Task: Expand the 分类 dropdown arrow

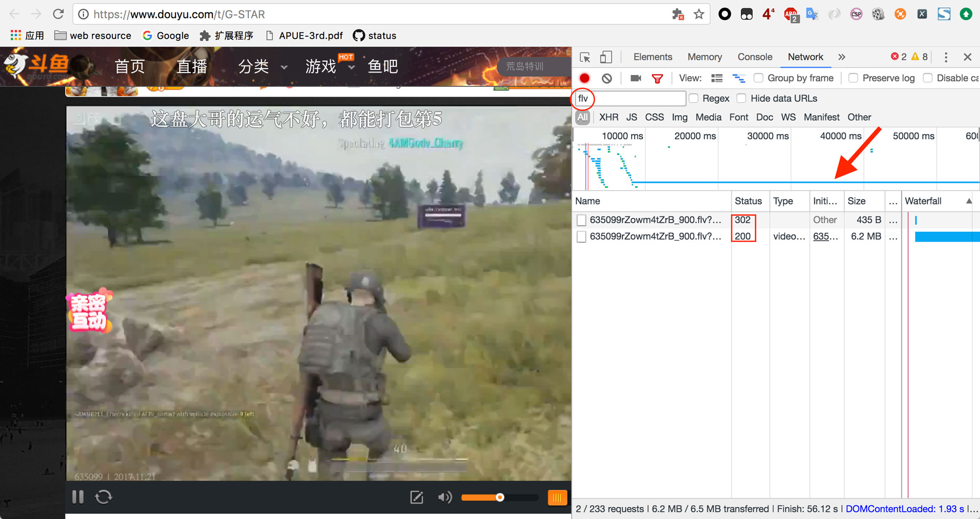Action: coord(284,67)
